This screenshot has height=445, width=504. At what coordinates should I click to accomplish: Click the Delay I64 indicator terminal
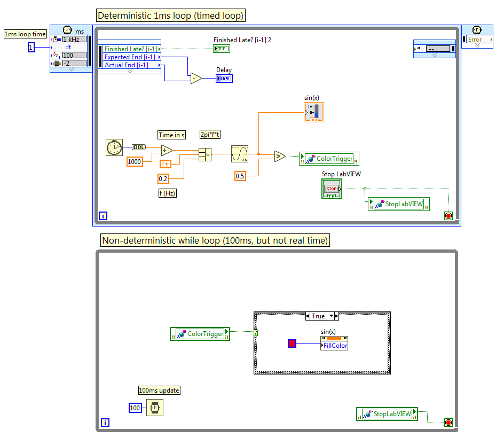point(224,79)
